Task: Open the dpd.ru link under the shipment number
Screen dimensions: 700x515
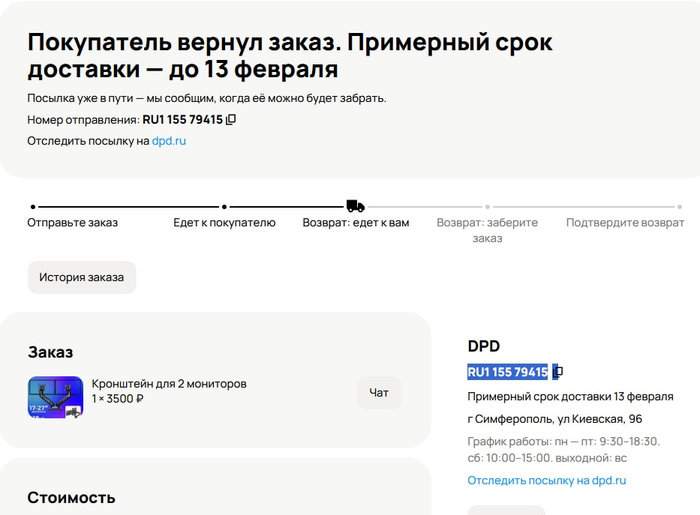Action: (x=169, y=141)
